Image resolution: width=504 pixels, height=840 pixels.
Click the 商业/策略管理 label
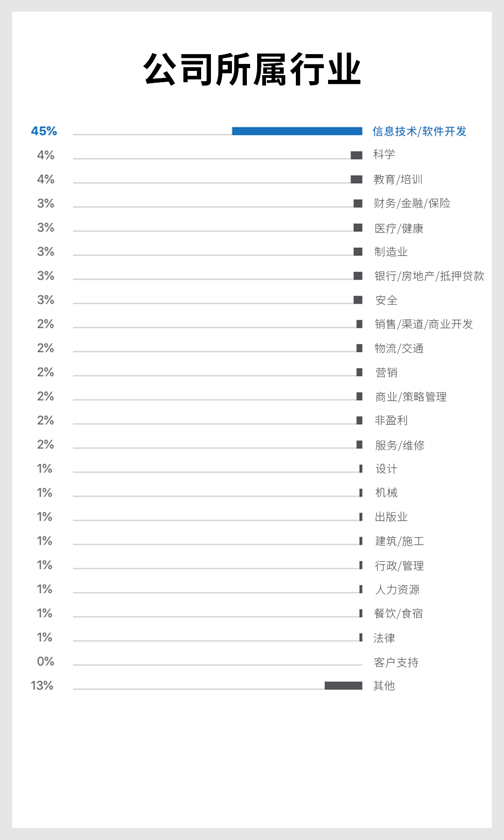(411, 397)
